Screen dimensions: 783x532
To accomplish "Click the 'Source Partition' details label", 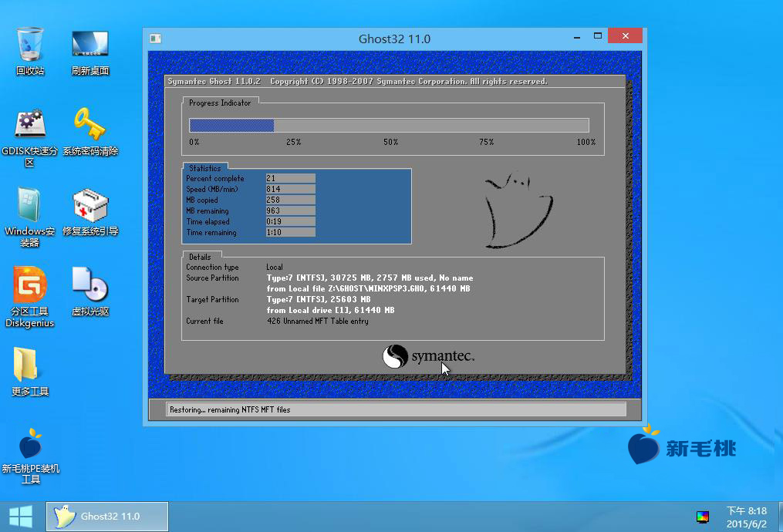I will click(212, 278).
